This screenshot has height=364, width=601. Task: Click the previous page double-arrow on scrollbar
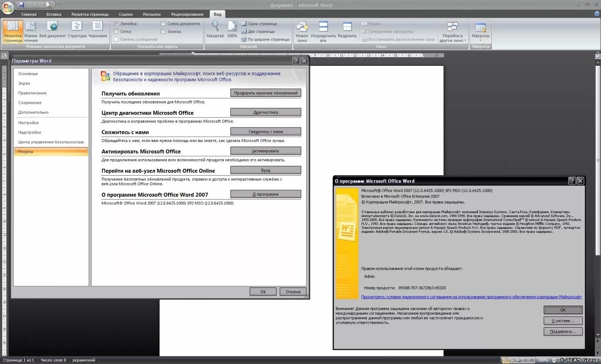click(x=598, y=340)
